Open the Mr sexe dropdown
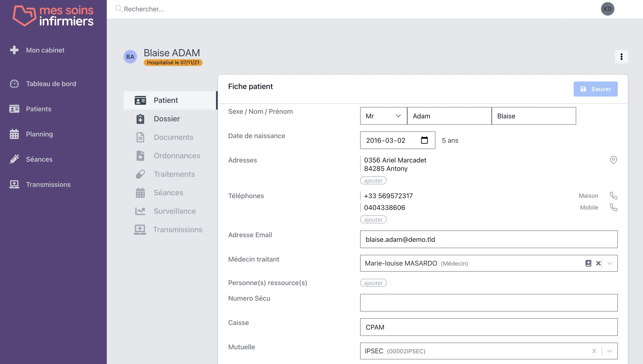Image resolution: width=643 pixels, height=364 pixels. [383, 116]
